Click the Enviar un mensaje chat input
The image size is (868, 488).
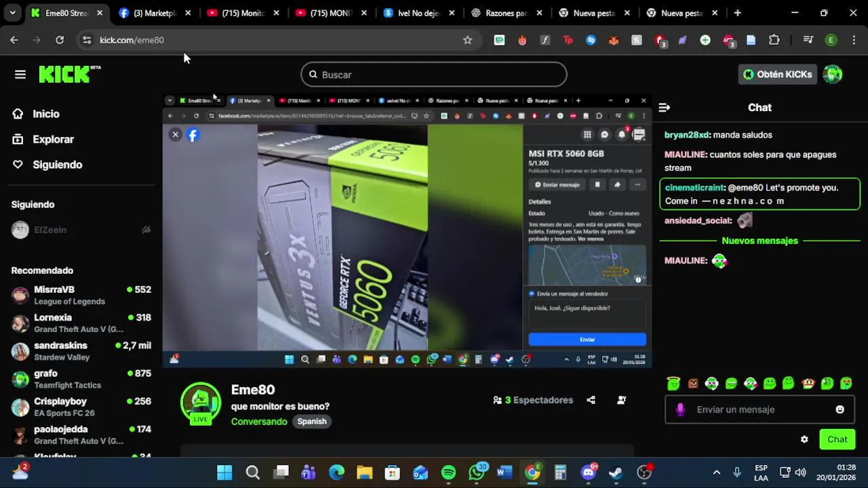[759, 409]
